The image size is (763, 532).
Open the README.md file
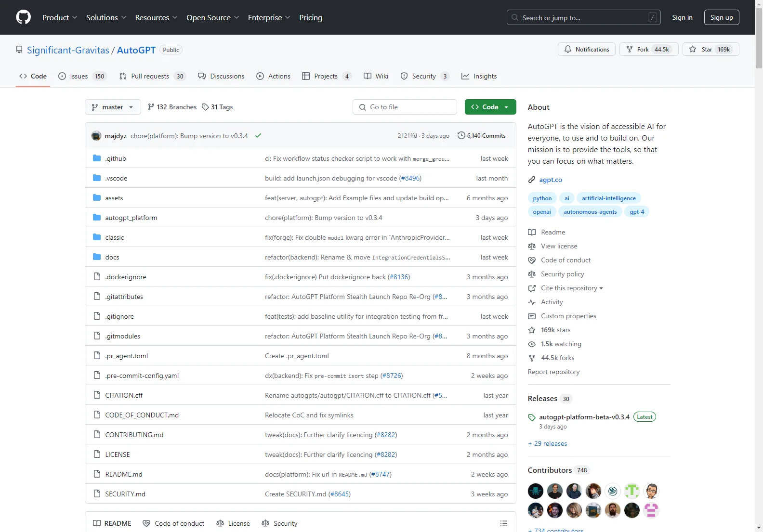124,474
